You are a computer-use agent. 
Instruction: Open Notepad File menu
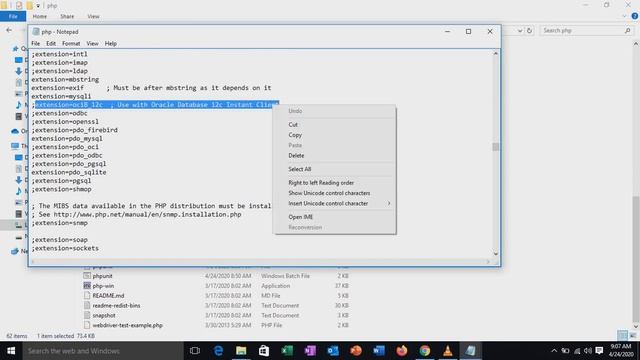tap(36, 43)
